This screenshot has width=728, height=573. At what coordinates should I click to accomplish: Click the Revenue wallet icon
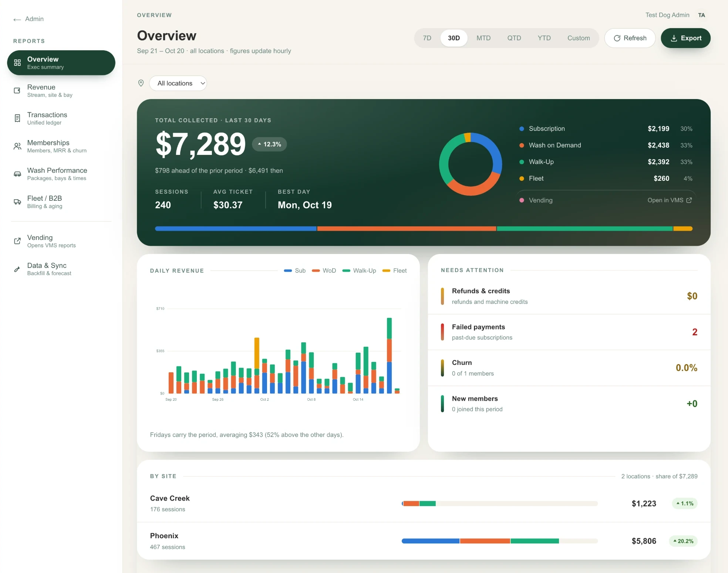[17, 91]
